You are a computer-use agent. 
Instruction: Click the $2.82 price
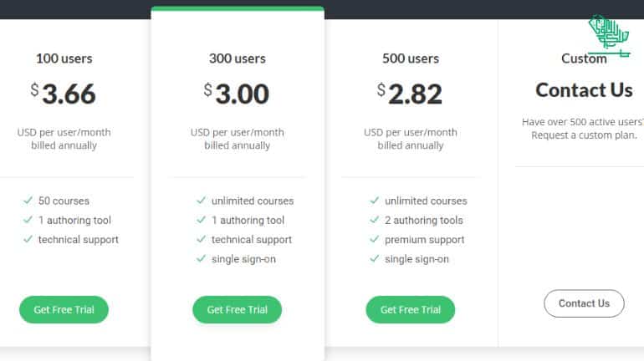[410, 94]
